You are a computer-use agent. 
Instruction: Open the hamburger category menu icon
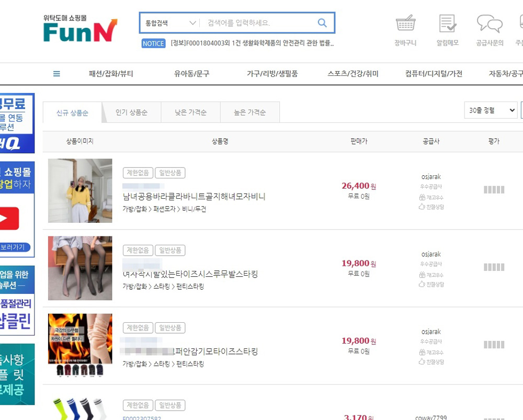point(56,74)
